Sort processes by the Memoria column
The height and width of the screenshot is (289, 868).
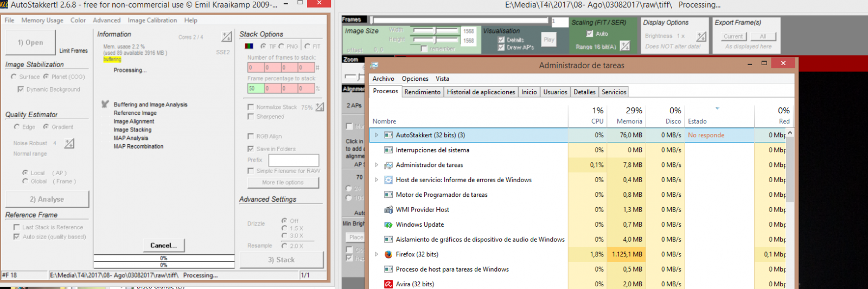coord(626,115)
